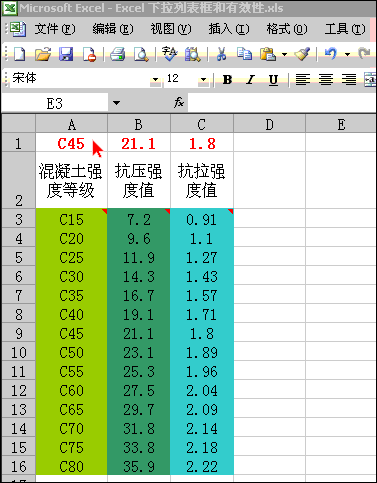Expand the Name Box dropdown arrow
Screen dimensions: 377x483
(116, 103)
